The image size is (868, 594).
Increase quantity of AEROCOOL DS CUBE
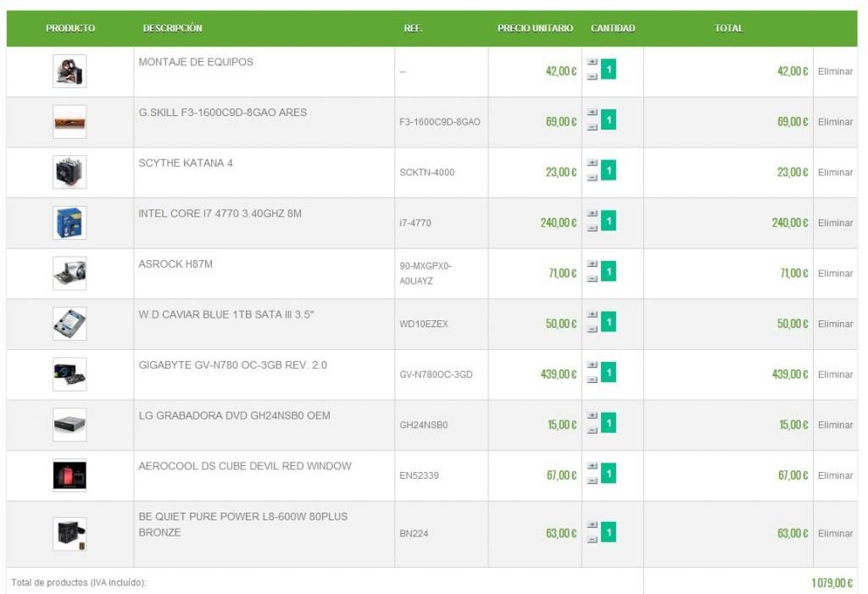(593, 466)
